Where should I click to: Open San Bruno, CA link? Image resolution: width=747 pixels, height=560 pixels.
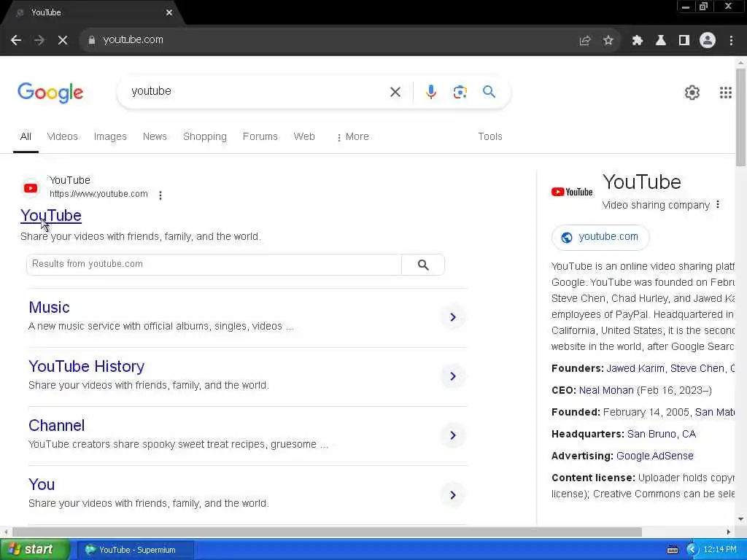tap(661, 435)
